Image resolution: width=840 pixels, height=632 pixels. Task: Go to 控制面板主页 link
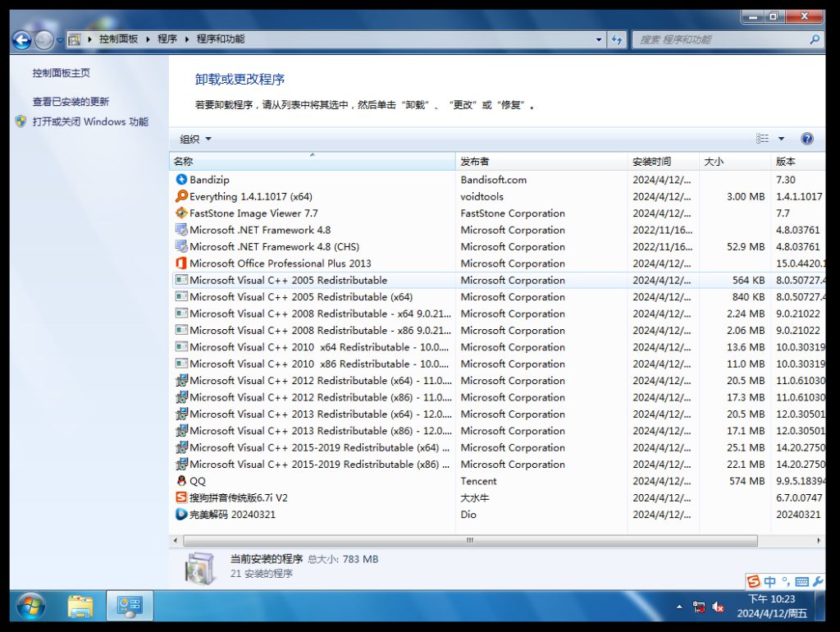pos(62,73)
